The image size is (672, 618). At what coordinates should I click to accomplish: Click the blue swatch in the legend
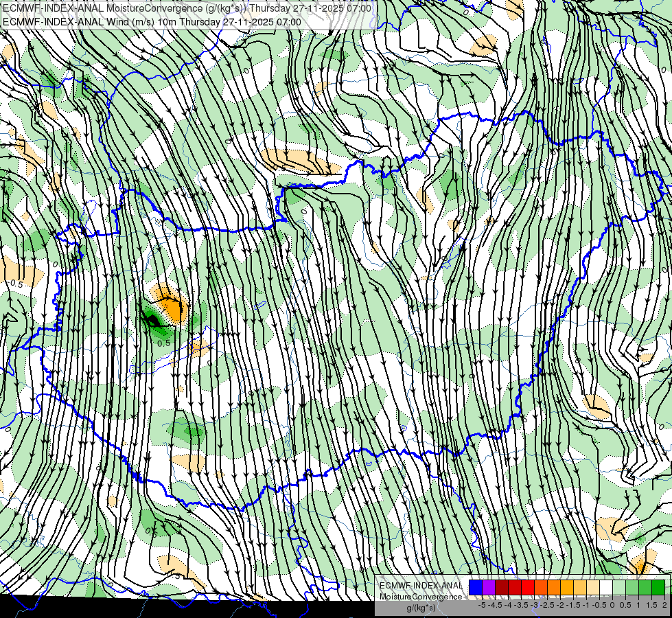(476, 587)
